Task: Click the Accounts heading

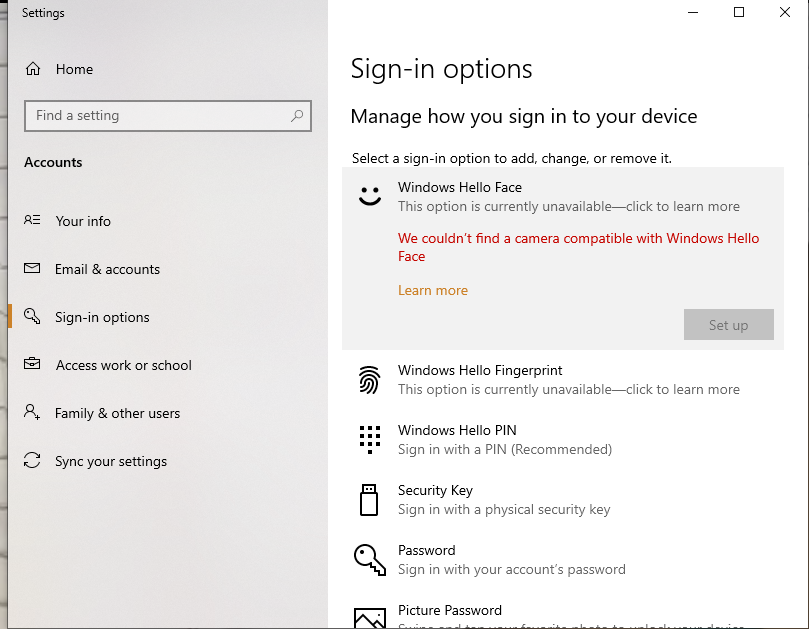Action: point(53,162)
